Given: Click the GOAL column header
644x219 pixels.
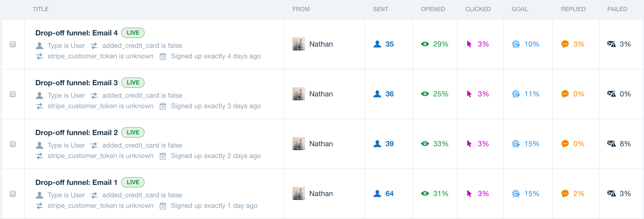Looking at the screenshot, I should pyautogui.click(x=520, y=9).
